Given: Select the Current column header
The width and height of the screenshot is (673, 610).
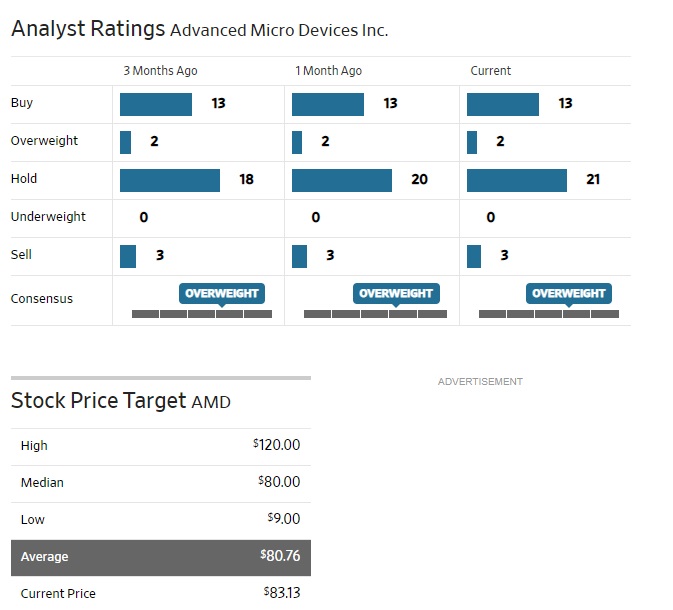Looking at the screenshot, I should click(490, 71).
